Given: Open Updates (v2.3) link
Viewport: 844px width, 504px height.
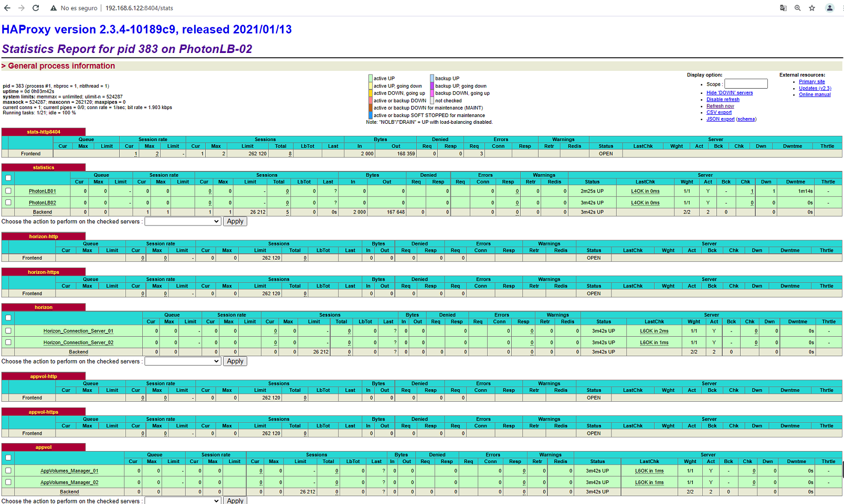Looking at the screenshot, I should [x=815, y=88].
